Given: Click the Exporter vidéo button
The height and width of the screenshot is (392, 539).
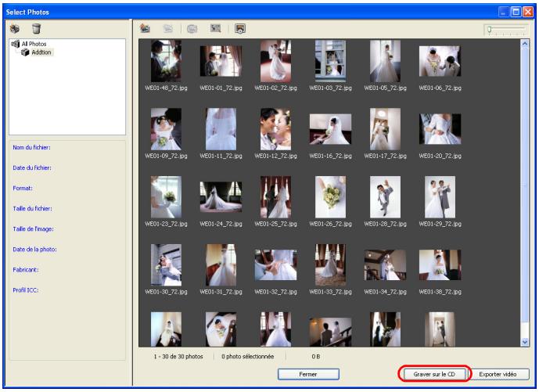Looking at the screenshot, I should [x=498, y=374].
